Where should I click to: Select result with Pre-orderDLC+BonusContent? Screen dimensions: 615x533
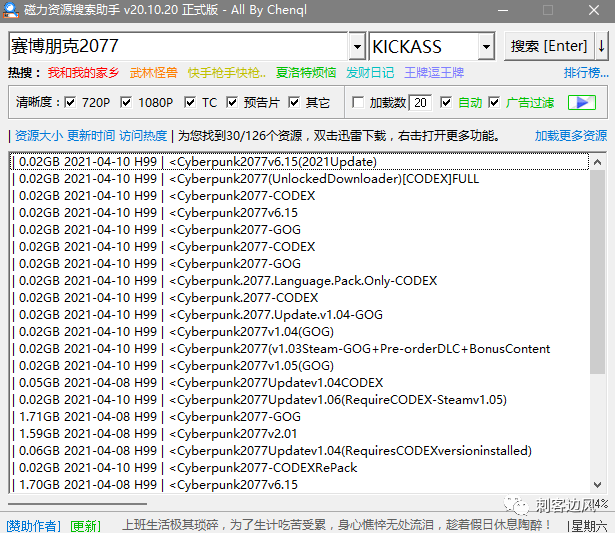[x=299, y=349]
